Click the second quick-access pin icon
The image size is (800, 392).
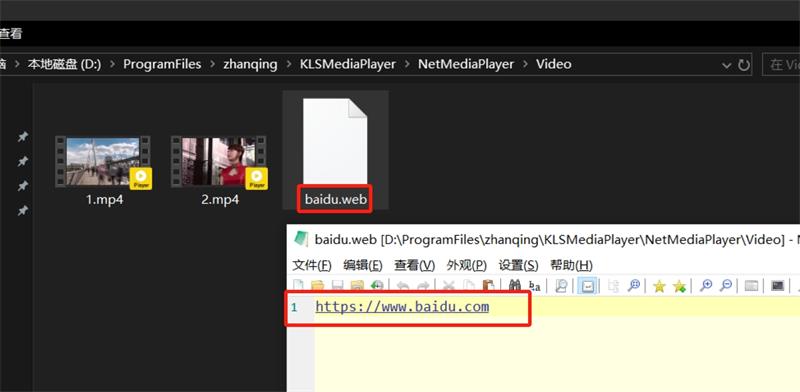click(22, 162)
